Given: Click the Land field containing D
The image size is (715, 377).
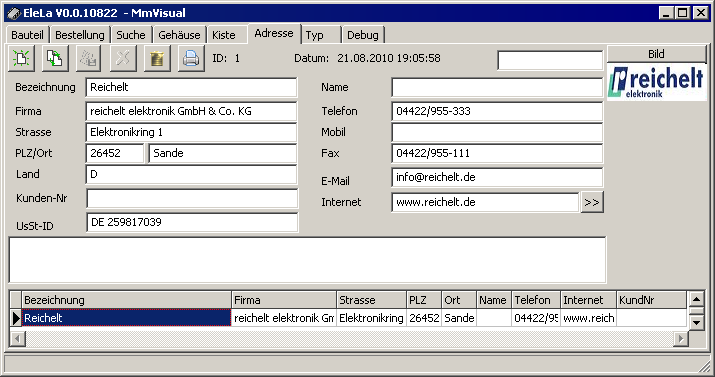Looking at the screenshot, I should point(191,175).
